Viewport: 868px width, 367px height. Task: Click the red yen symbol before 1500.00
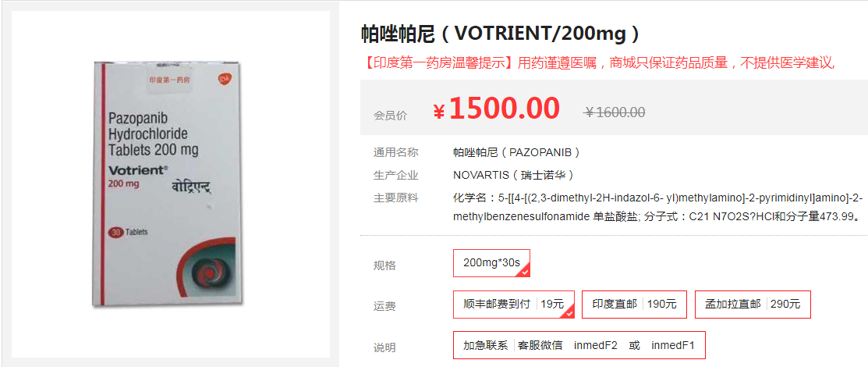pyautogui.click(x=439, y=112)
